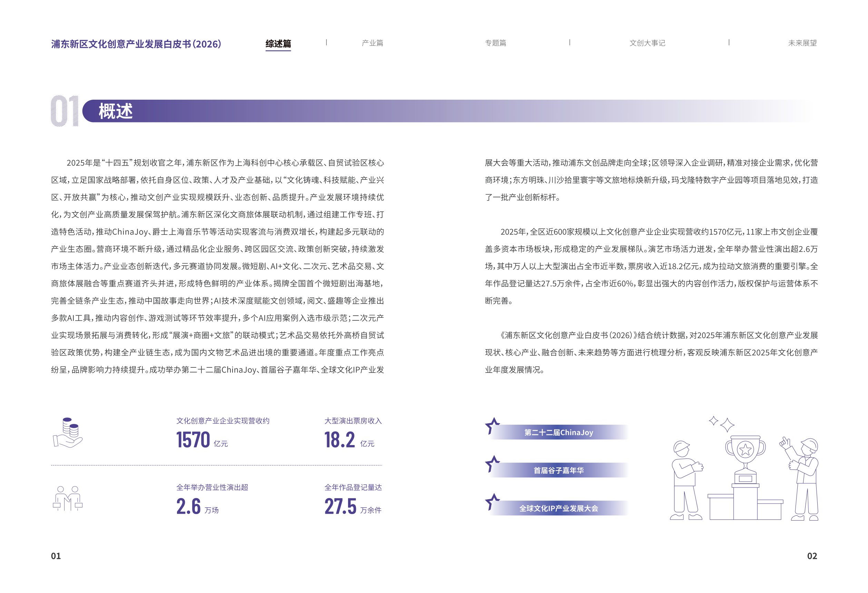Viewport: 868px width, 593px height.
Task: Click the star beside 首届谷子嘉年华
Action: click(x=492, y=464)
